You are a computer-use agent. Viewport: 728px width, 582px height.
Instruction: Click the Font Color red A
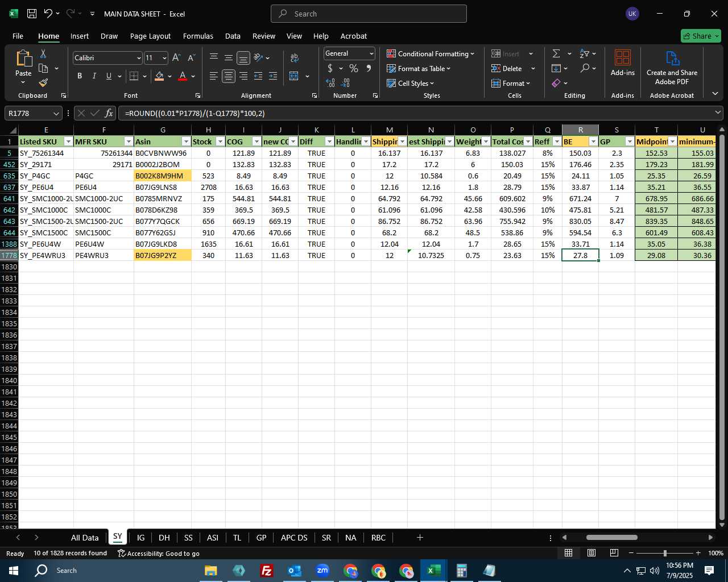pos(183,76)
